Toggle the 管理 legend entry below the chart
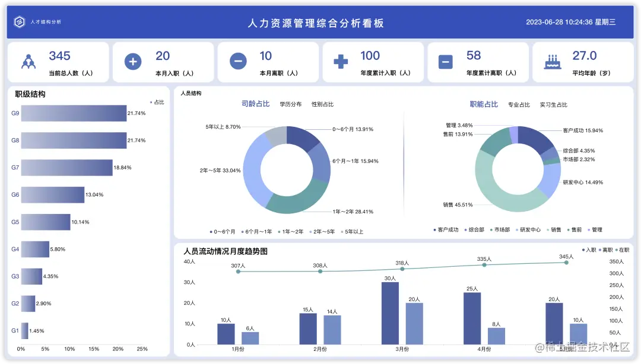Viewport: 641px width, 364px height. click(595, 229)
